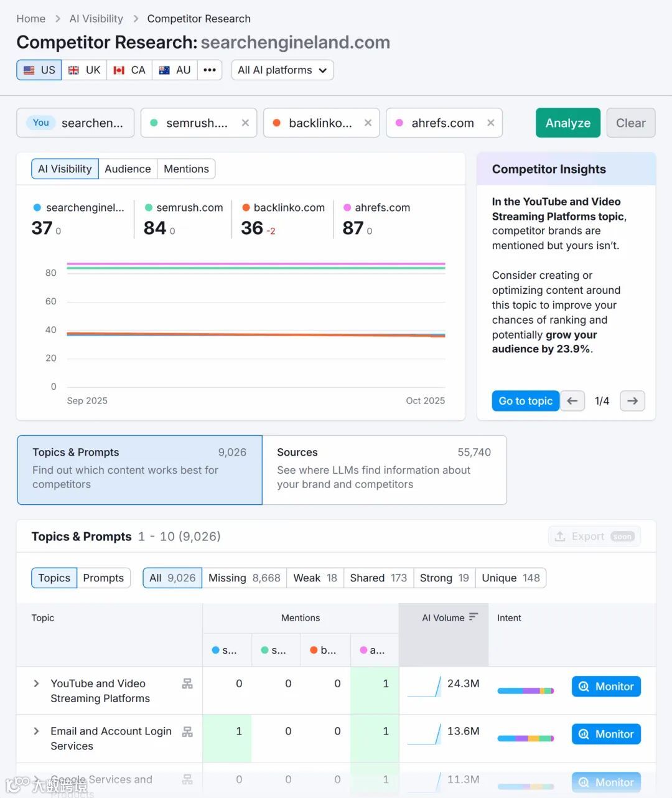The height and width of the screenshot is (798, 672).
Task: Click the Analyze button
Action: [x=567, y=123]
